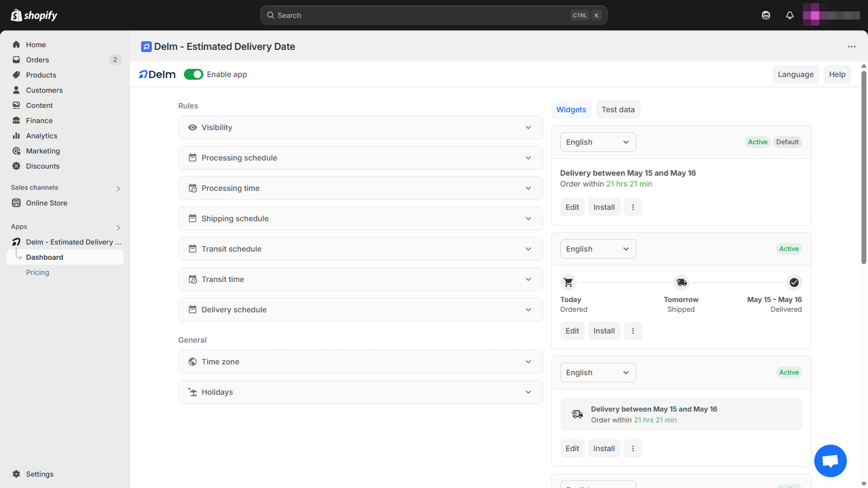Click the Products tag icon
Screen dimensions: 868x488
16,75
